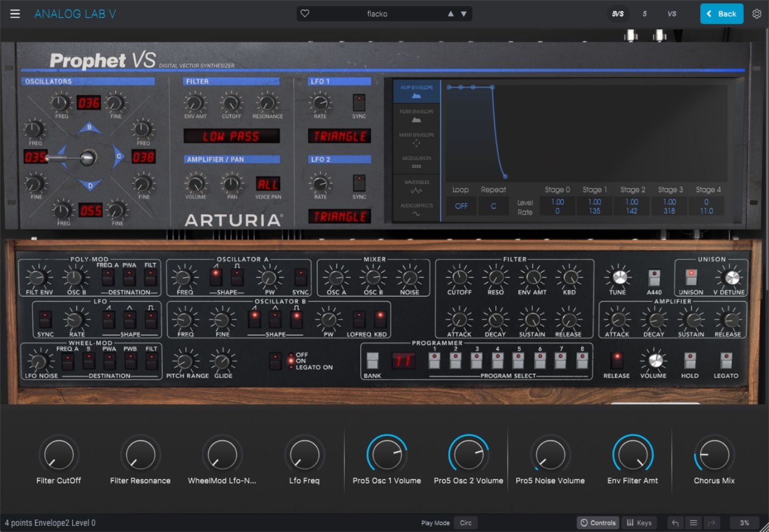Go to previous preset with up arrow
Screen dimensions: 769x532
pyautogui.click(x=450, y=14)
